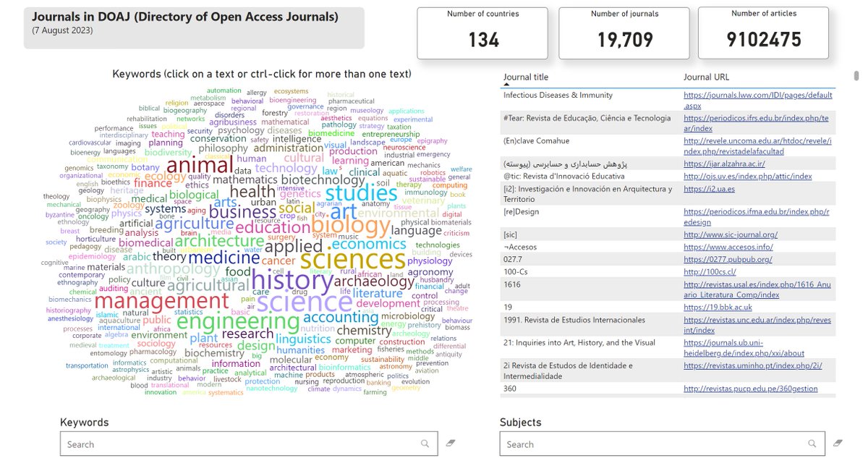Filter by keyword 'linguistics' in word cloud

303,339
